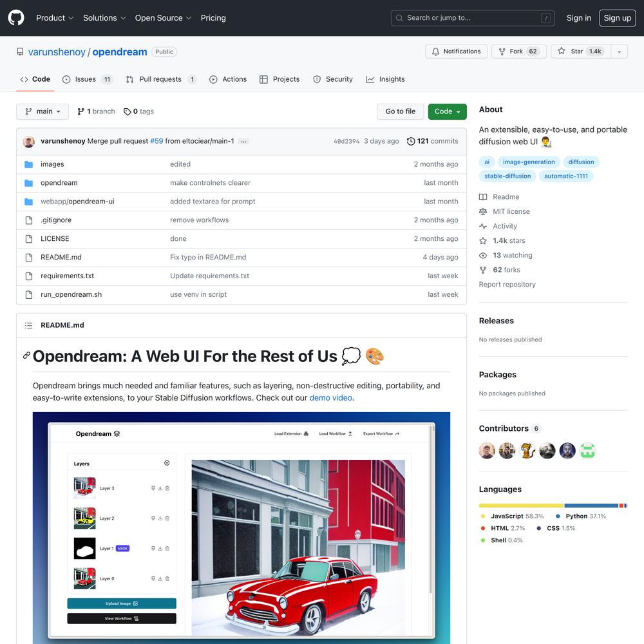Viewport: 644px width, 644px height.
Task: Open the Product dropdown menu
Action: (x=55, y=17)
